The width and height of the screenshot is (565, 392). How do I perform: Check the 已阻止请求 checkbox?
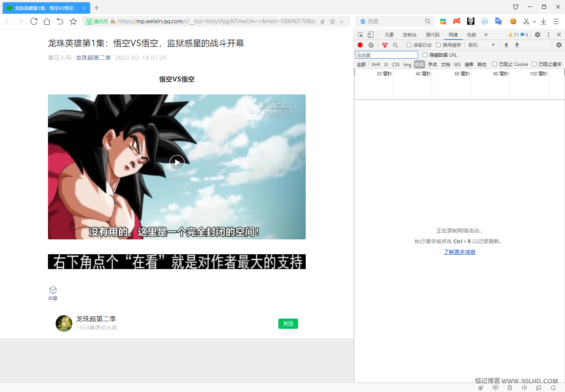(534, 64)
